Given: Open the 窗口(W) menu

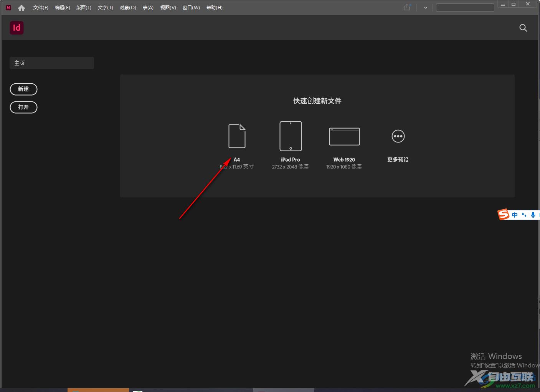Looking at the screenshot, I should (x=191, y=8).
